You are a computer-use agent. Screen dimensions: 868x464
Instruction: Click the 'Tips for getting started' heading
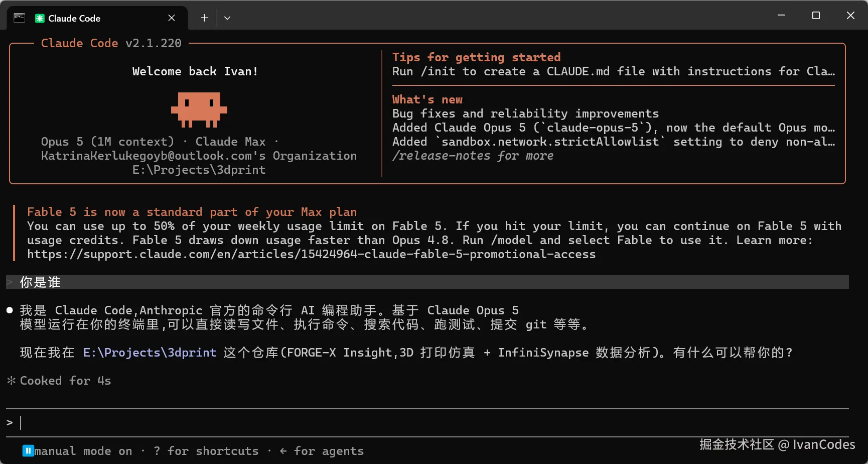tap(476, 57)
